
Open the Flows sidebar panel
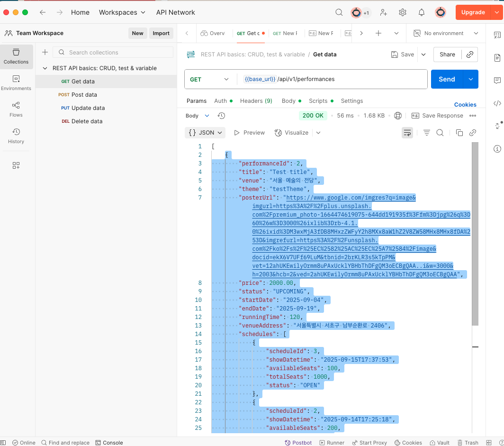coord(16,109)
